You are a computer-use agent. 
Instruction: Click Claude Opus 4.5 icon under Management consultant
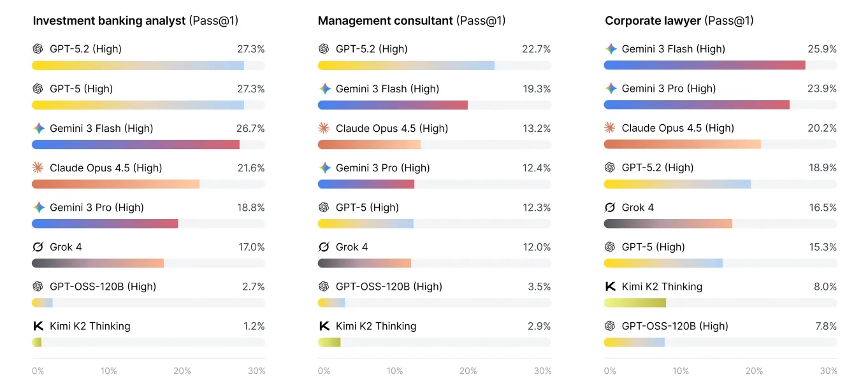[324, 129]
